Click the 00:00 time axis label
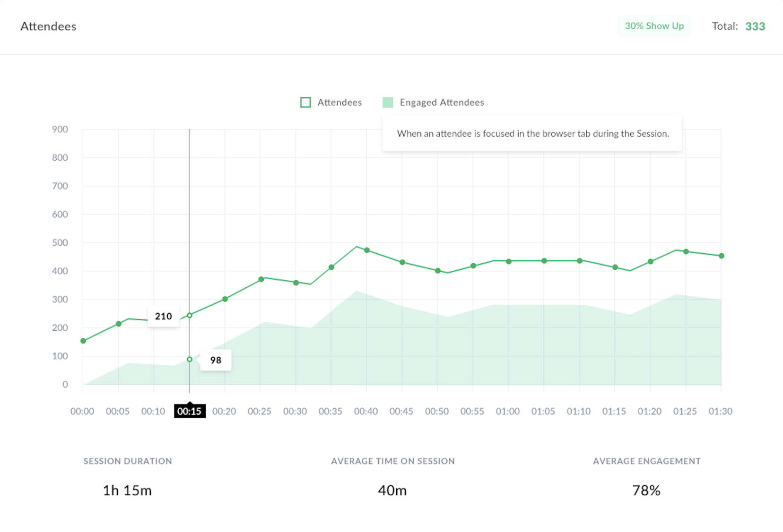783x532 pixels. (x=82, y=411)
